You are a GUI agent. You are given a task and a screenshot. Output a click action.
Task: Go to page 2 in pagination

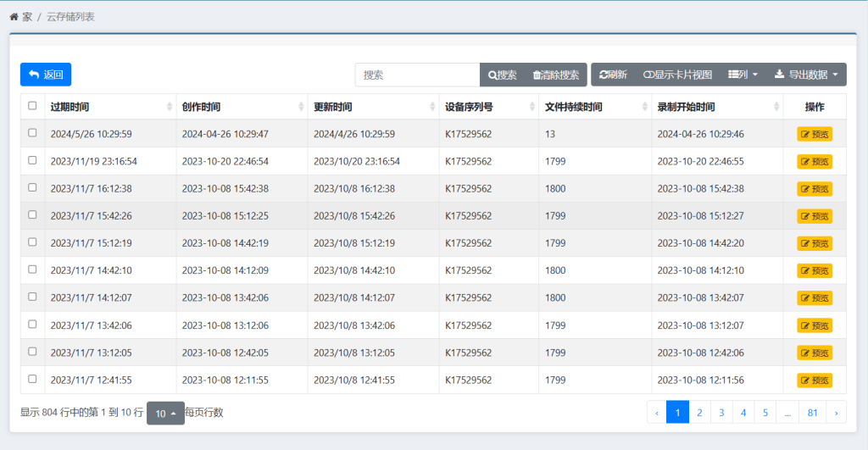click(699, 413)
